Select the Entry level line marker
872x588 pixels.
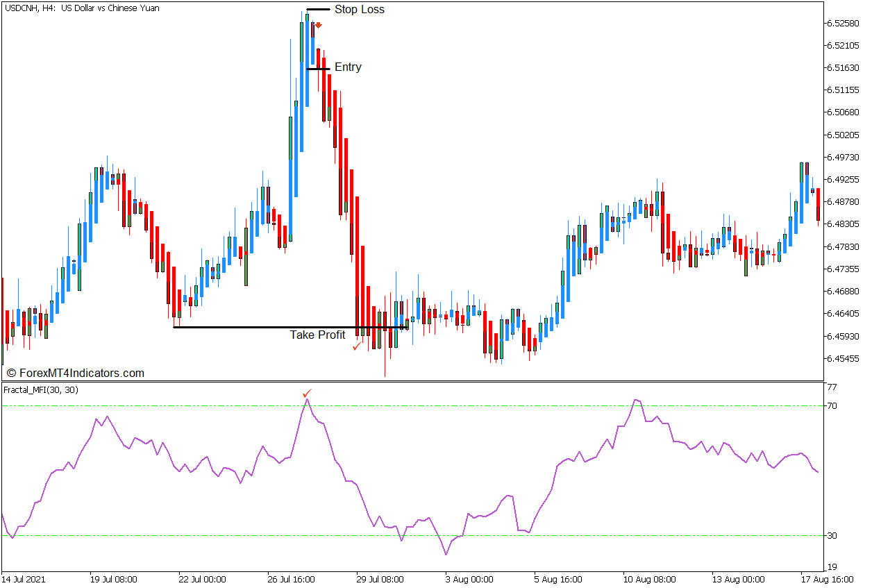pyautogui.click(x=318, y=69)
